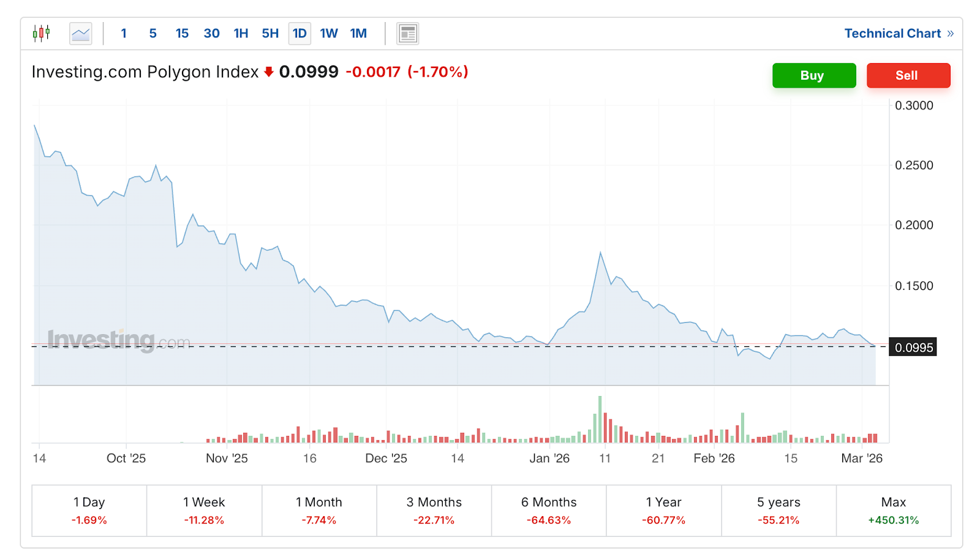The width and height of the screenshot is (980, 559).
Task: Click the red Sell button
Action: pyautogui.click(x=908, y=75)
